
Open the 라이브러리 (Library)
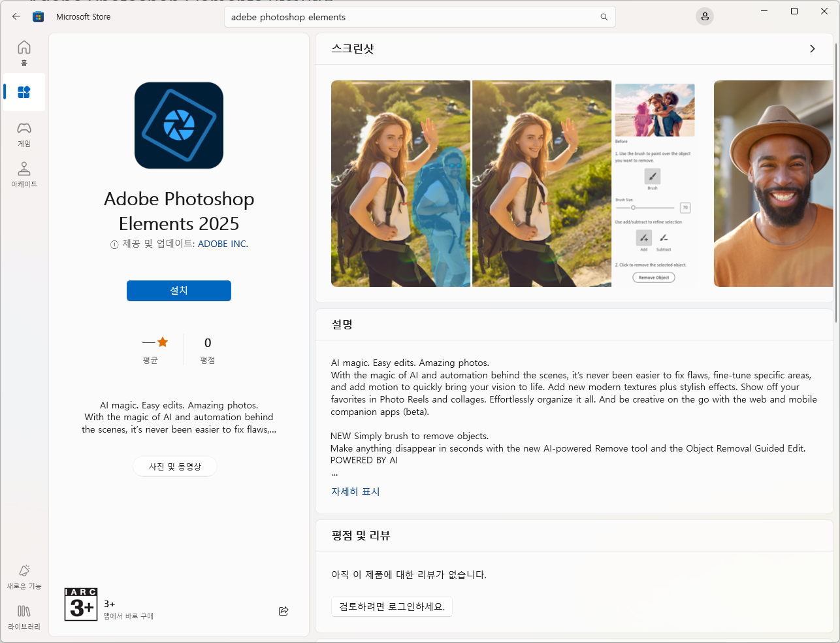pos(24,618)
